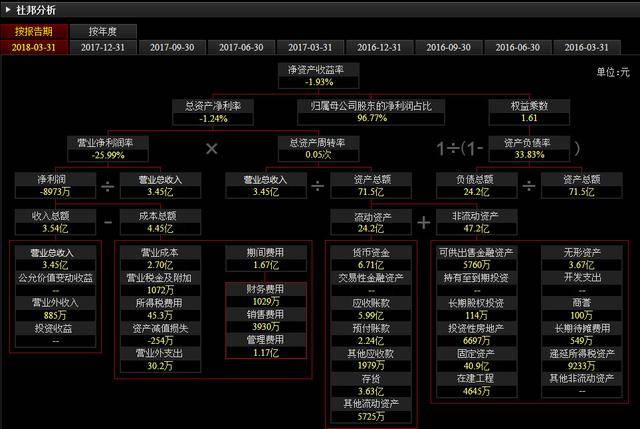Select the 总资产净利率 node

pyautogui.click(x=212, y=111)
